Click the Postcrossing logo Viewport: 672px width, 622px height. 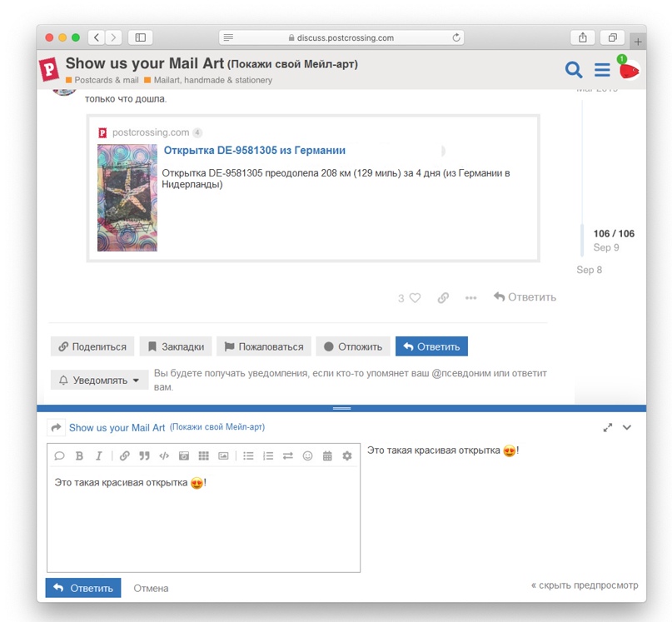click(49, 69)
